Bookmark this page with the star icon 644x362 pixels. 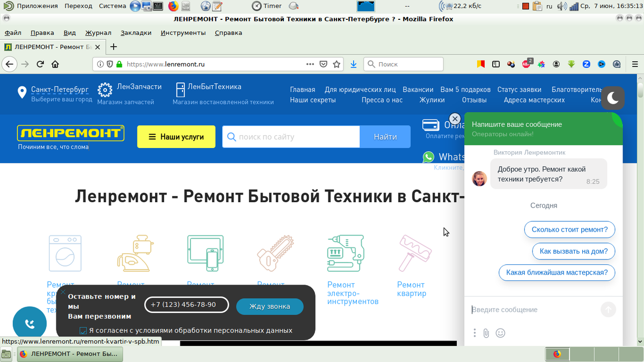[x=336, y=64]
